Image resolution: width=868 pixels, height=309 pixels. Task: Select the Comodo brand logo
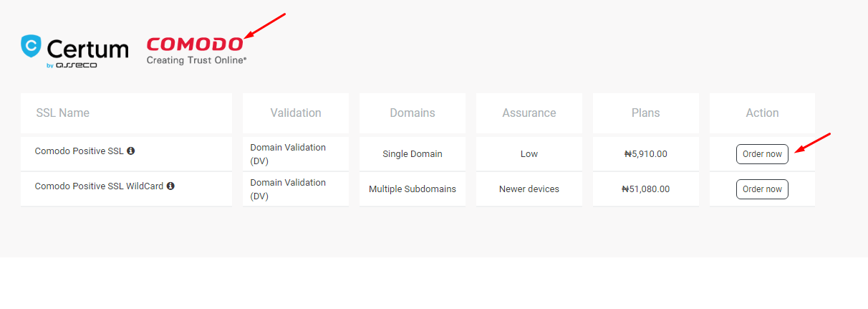click(x=196, y=51)
